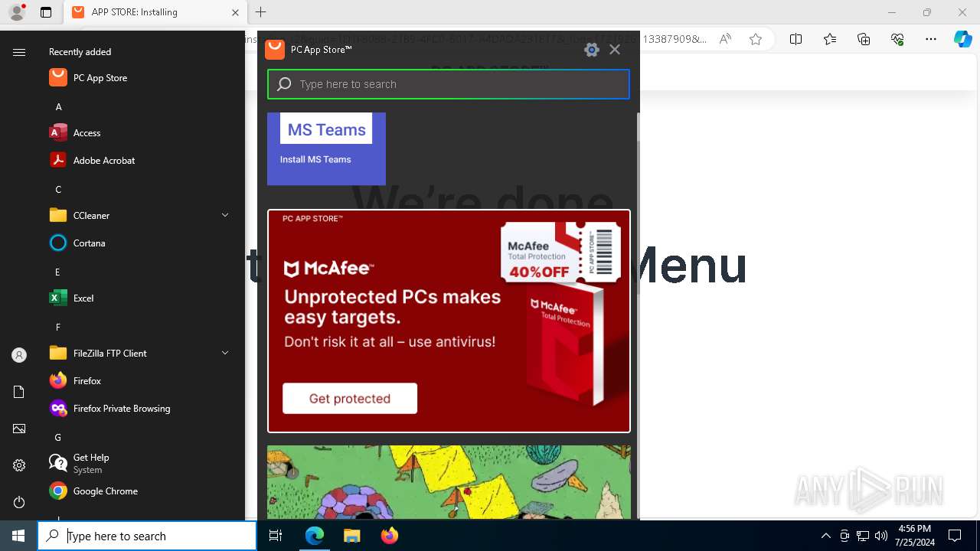This screenshot has width=980, height=551.
Task: Open the CCleaner folder icon
Action: click(x=58, y=216)
